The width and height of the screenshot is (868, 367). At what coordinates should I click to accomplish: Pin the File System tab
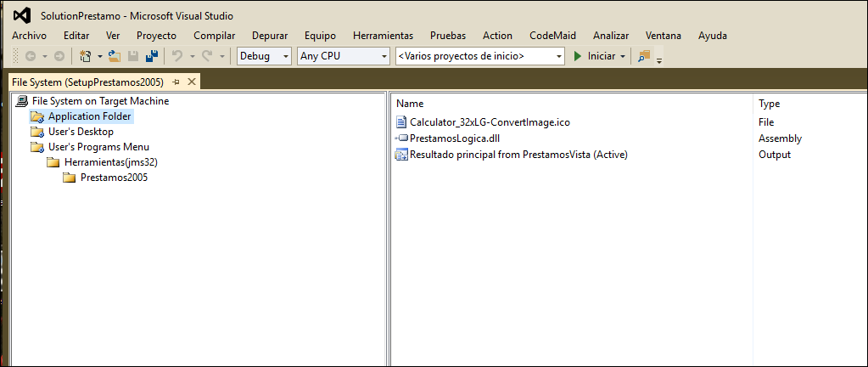(176, 82)
